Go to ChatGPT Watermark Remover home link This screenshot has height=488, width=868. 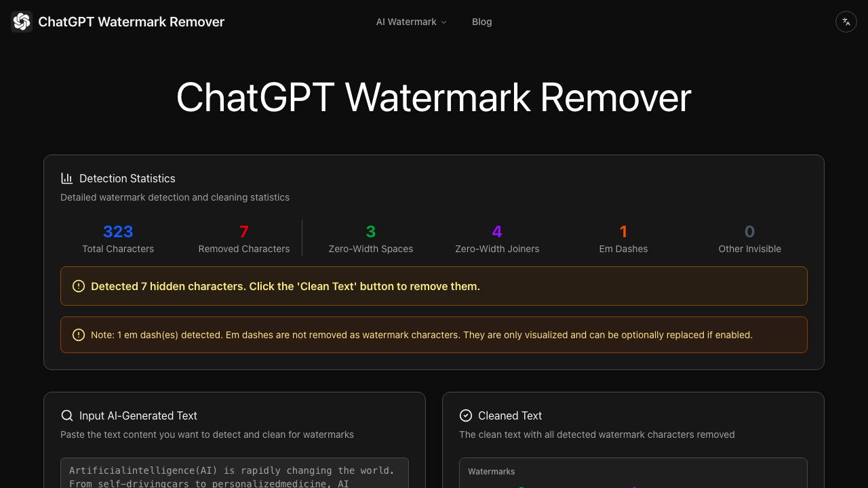point(118,22)
